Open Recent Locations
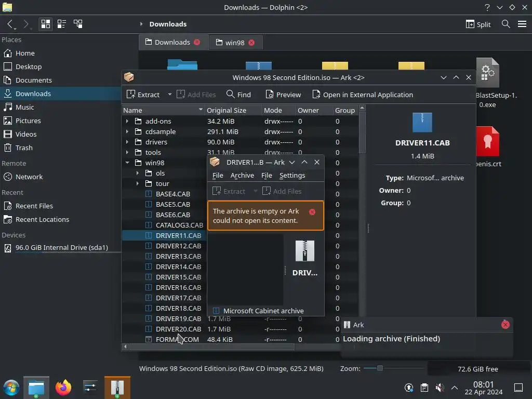The height and width of the screenshot is (399, 532). pos(61,220)
